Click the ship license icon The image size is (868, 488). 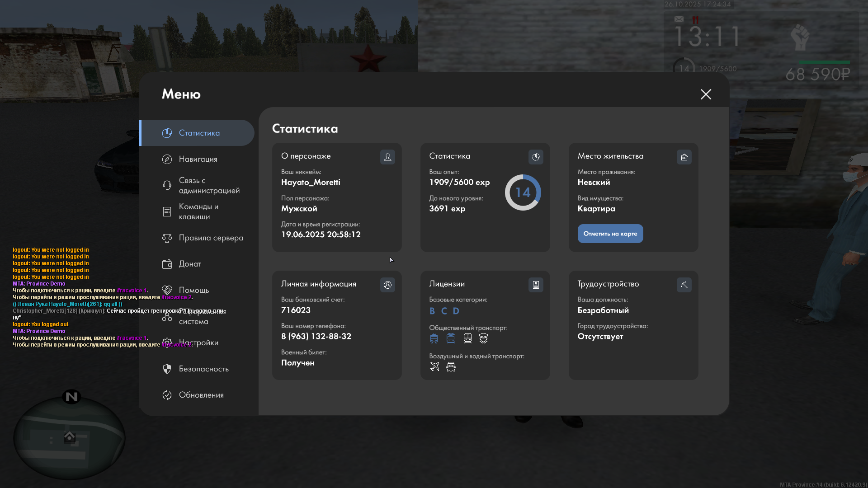(451, 366)
